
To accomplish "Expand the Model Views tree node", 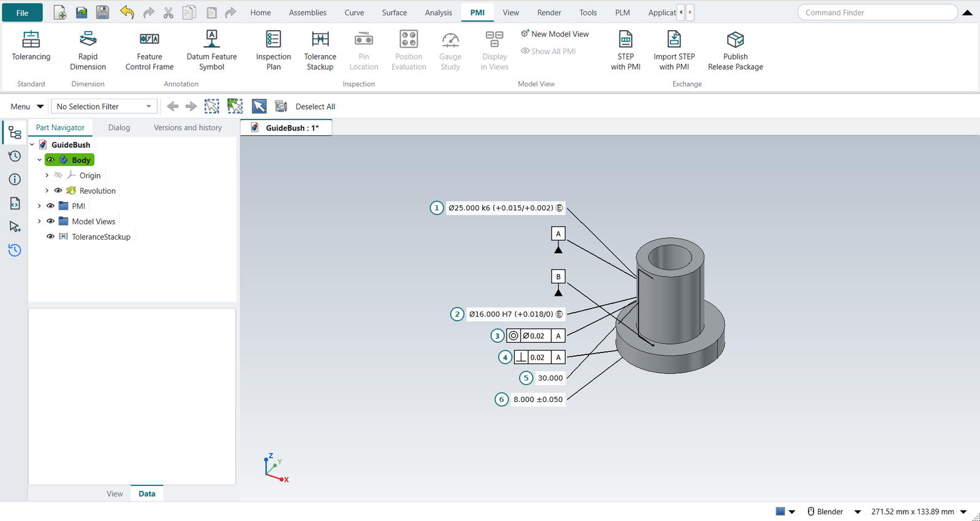I will [x=39, y=221].
